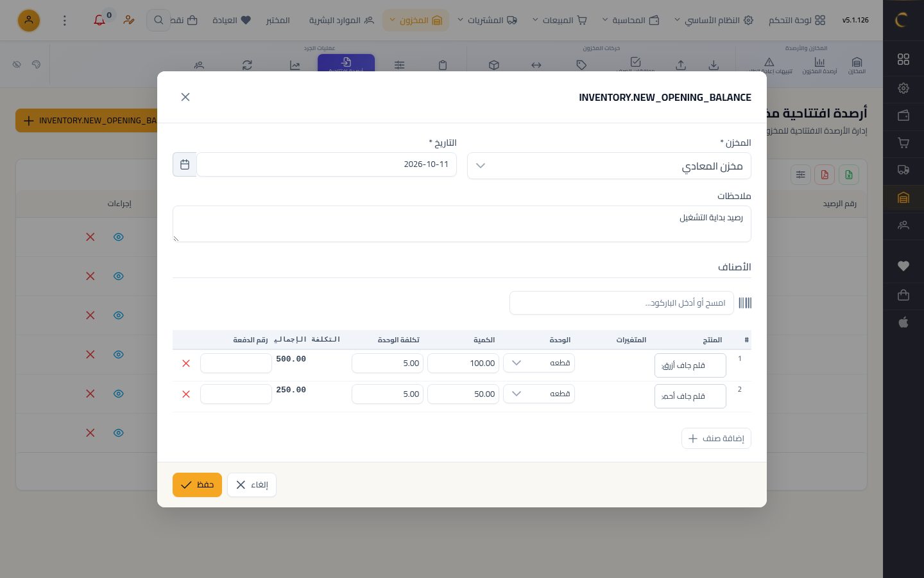This screenshot has width=924, height=578.
Task: Click dashboard grid icon in sidebar
Action: [903, 59]
